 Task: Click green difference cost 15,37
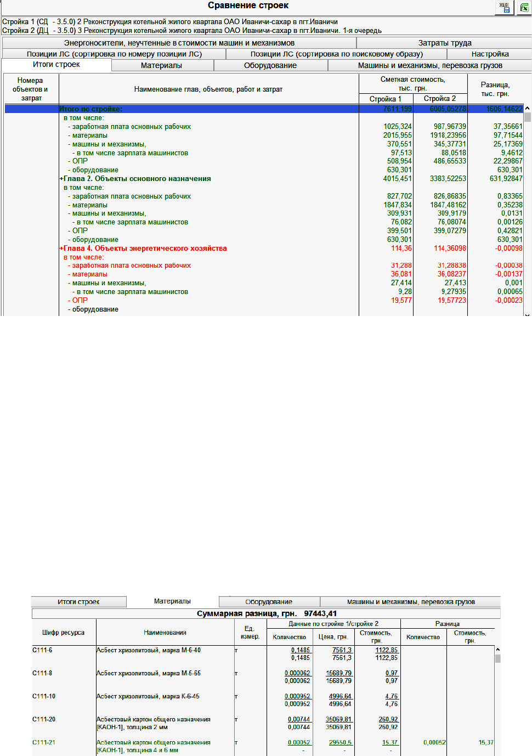(x=486, y=742)
